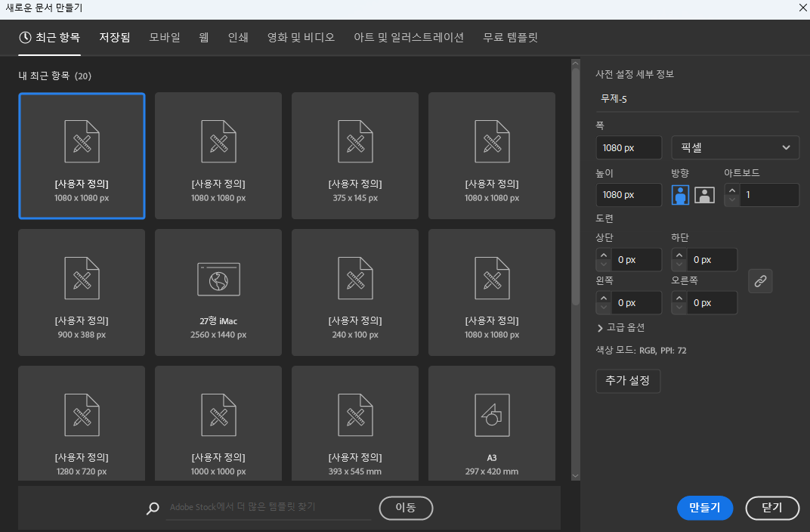The width and height of the screenshot is (810, 532).
Task: Increase artboard count with up arrow
Action: point(732,190)
